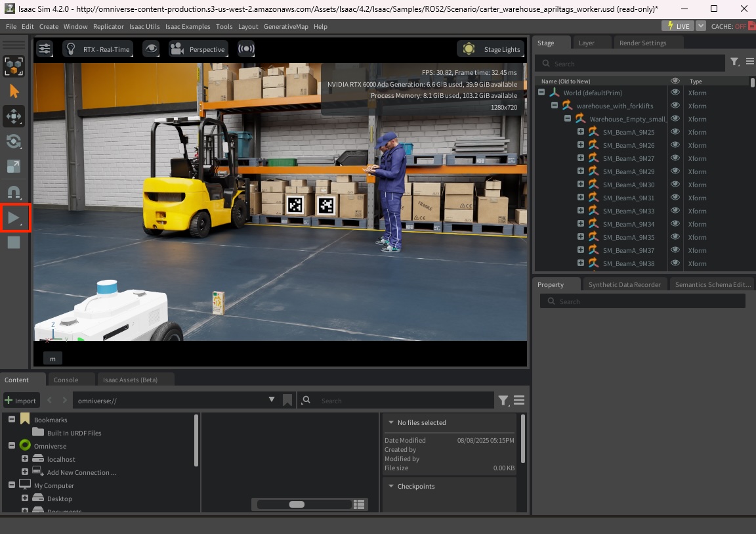Click the Import button in Content browser
The height and width of the screenshot is (534, 756).
tap(21, 401)
